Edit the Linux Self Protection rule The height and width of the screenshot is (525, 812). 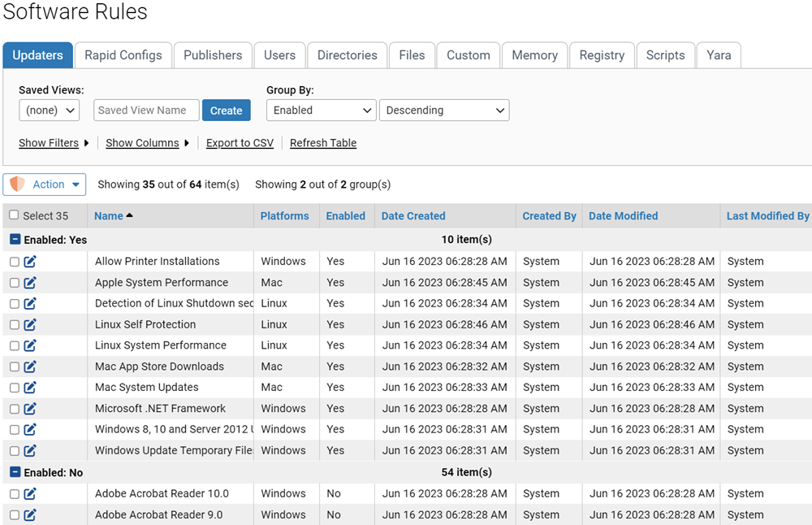(30, 325)
